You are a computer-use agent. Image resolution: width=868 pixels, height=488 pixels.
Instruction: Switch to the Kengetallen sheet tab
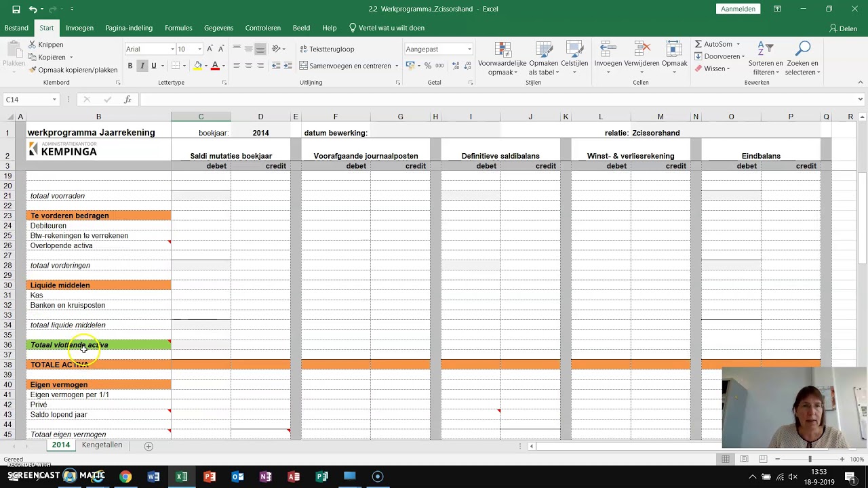tap(102, 445)
